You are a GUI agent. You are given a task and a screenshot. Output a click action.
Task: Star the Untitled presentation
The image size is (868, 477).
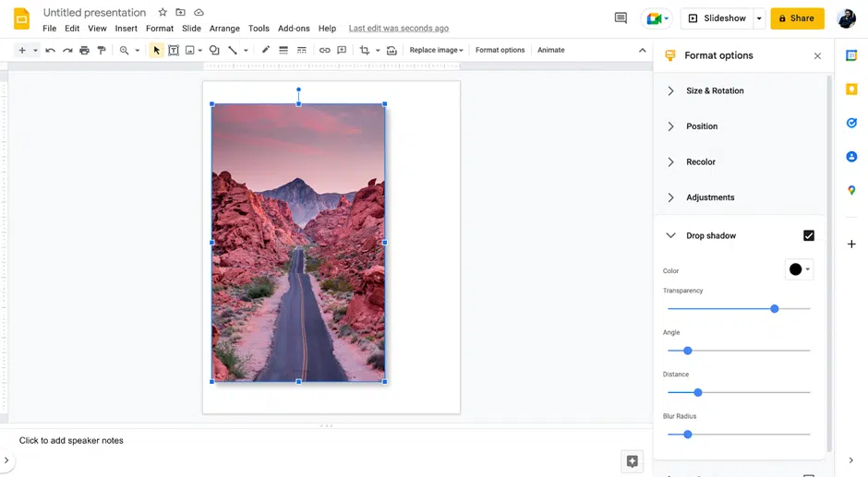coord(163,13)
